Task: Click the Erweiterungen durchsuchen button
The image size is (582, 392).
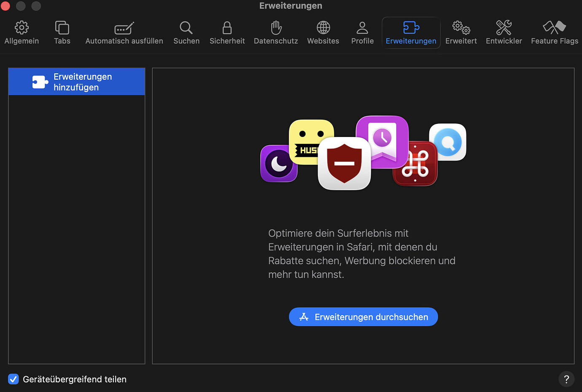Action: coord(364,317)
